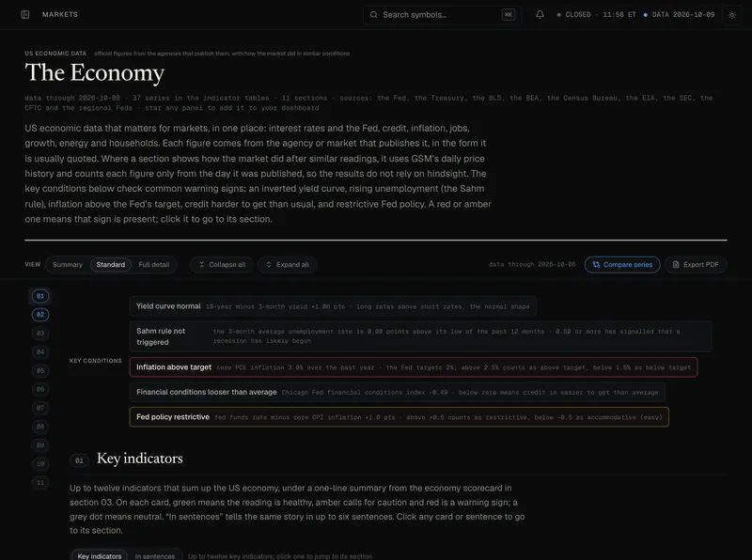Switch theme with the sun icon
Screen dimensions: 752x560
tap(732, 14)
